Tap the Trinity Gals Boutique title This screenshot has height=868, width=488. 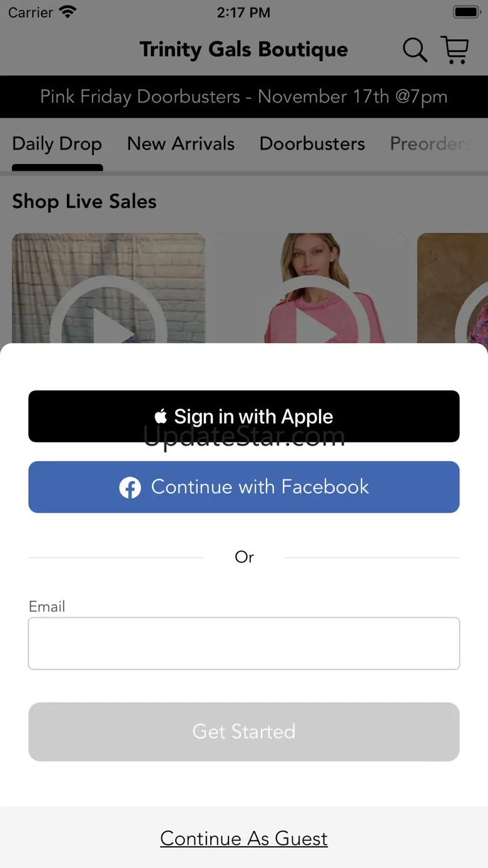click(244, 49)
